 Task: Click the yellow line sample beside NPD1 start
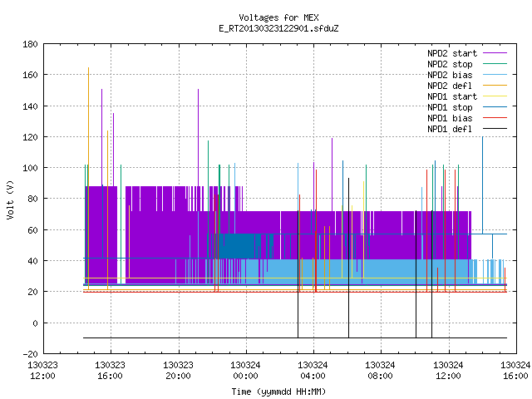pos(495,96)
